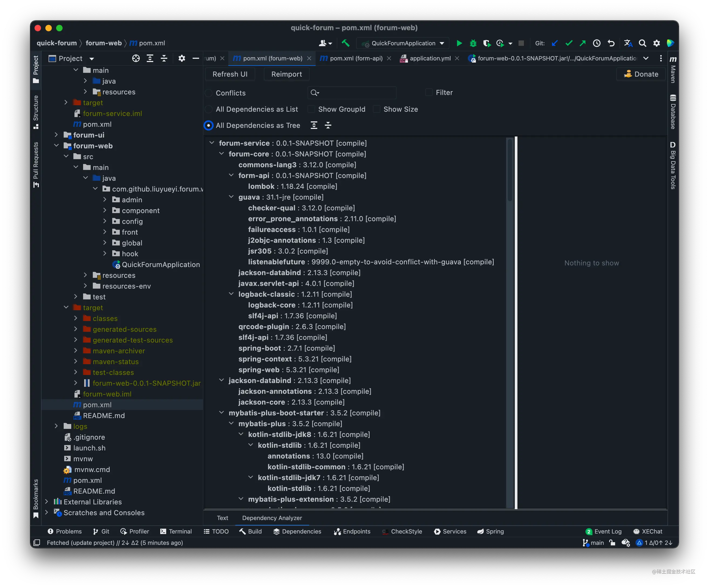The height and width of the screenshot is (588, 709).
Task: Run QuickForumApplication with green play icon
Action: [459, 43]
